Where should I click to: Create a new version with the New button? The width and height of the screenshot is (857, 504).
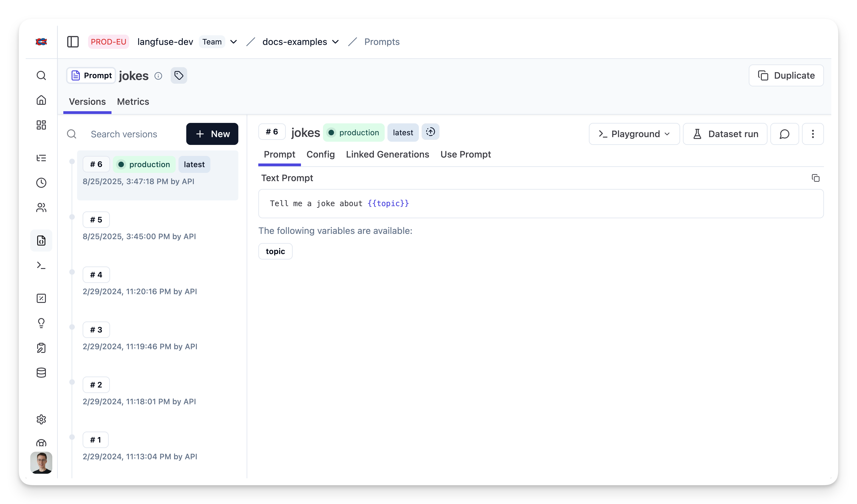click(212, 133)
